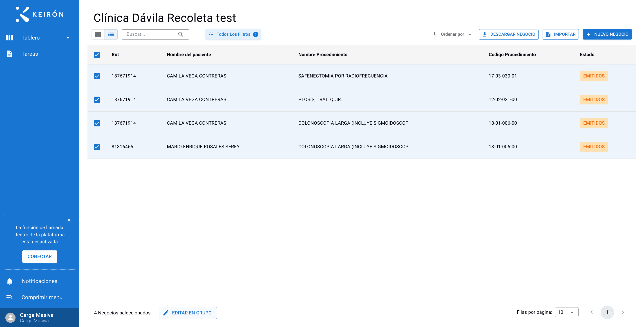Click IMPORTAR button
The image size is (644, 327).
pyautogui.click(x=561, y=34)
